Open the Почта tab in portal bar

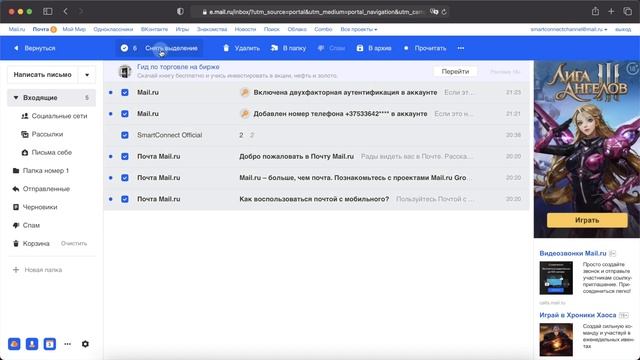pyautogui.click(x=41, y=29)
